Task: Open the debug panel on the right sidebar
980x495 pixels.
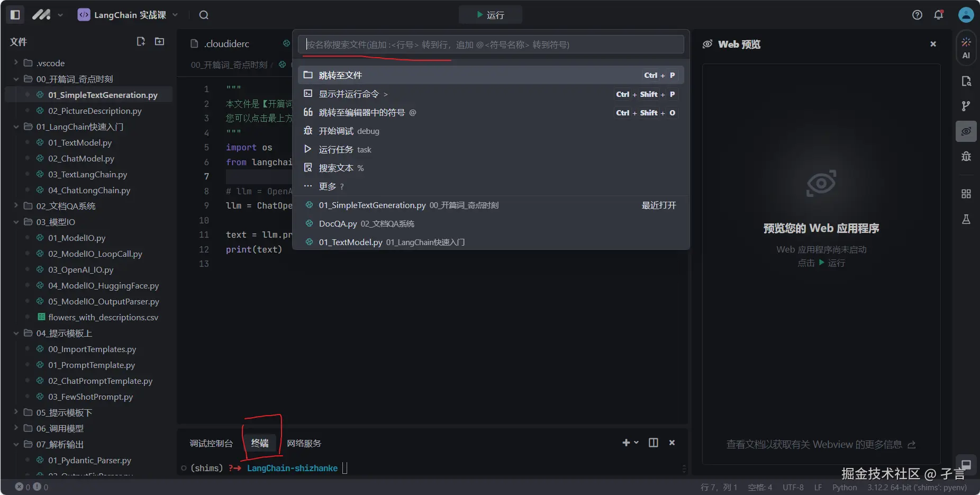Action: click(x=966, y=156)
